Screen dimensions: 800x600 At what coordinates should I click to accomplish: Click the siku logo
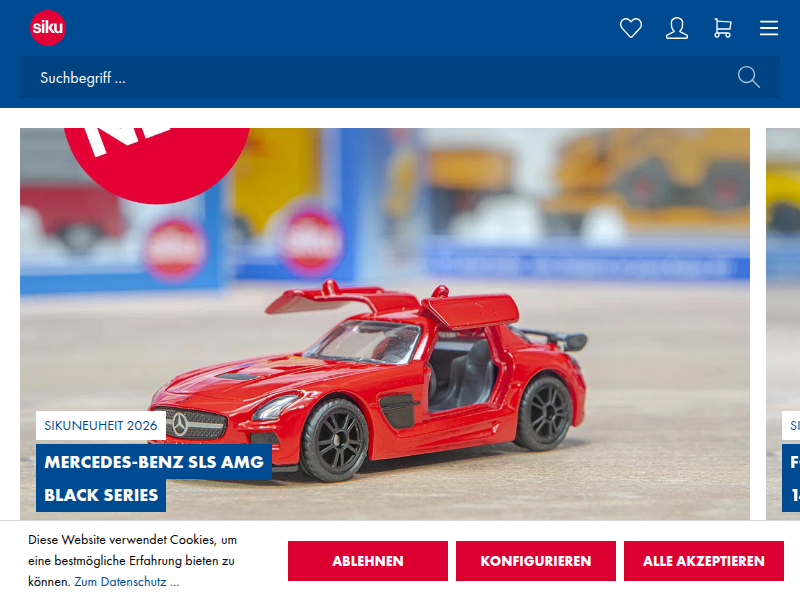tap(47, 28)
